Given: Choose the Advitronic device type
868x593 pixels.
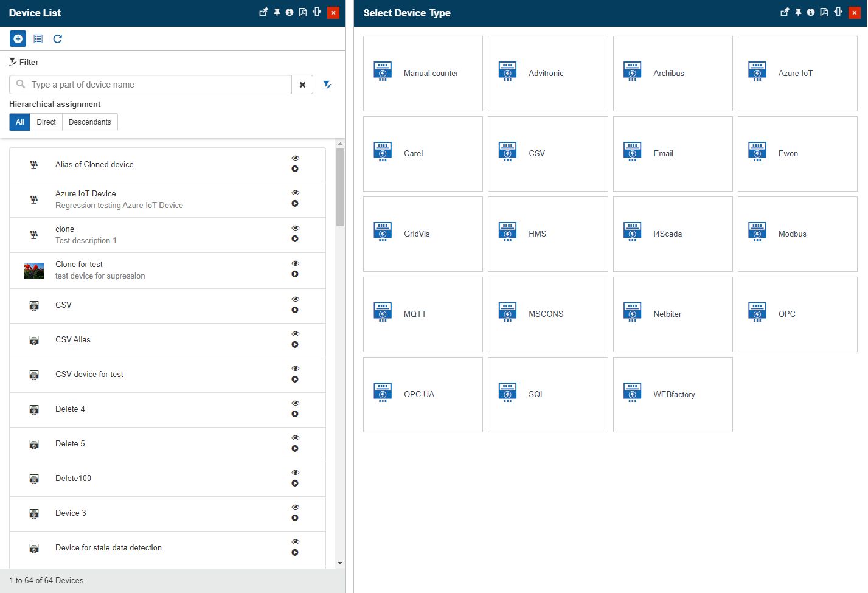Looking at the screenshot, I should pyautogui.click(x=547, y=74).
